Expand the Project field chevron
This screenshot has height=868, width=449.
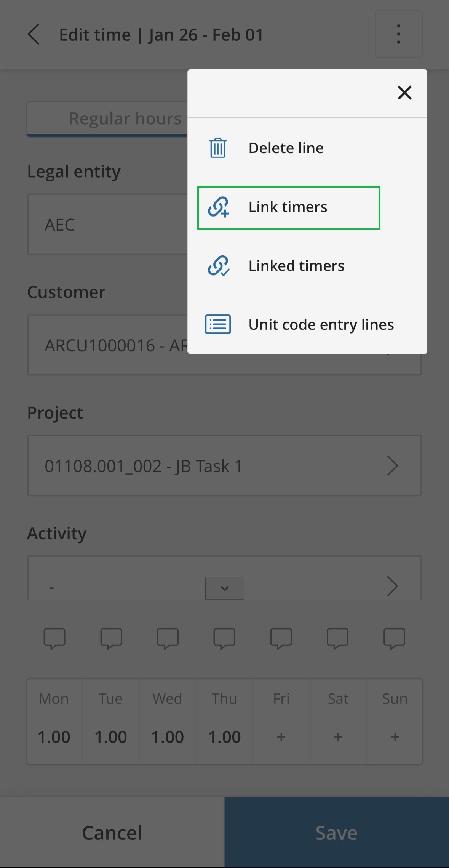pos(392,465)
